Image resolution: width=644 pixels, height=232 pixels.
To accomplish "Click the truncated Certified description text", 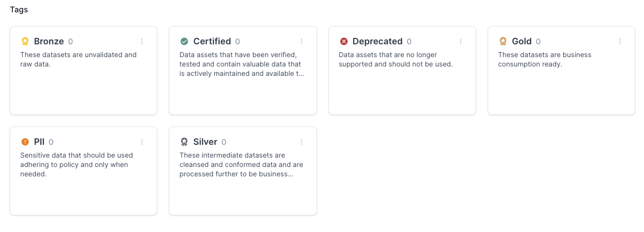I will (x=241, y=65).
